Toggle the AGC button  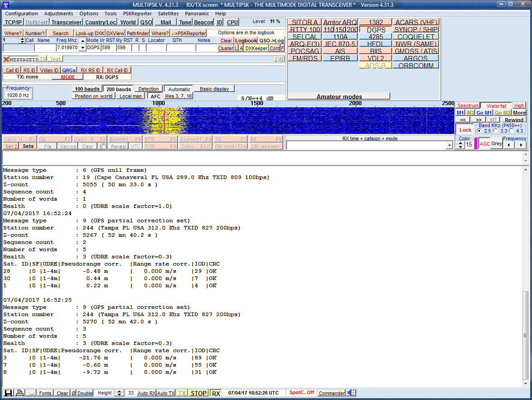point(485,144)
